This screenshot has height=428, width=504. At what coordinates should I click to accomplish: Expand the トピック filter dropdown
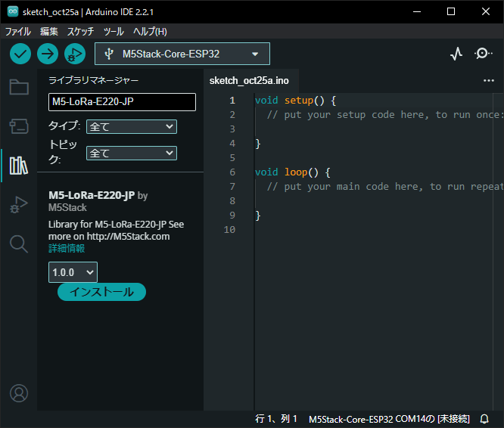tap(132, 154)
